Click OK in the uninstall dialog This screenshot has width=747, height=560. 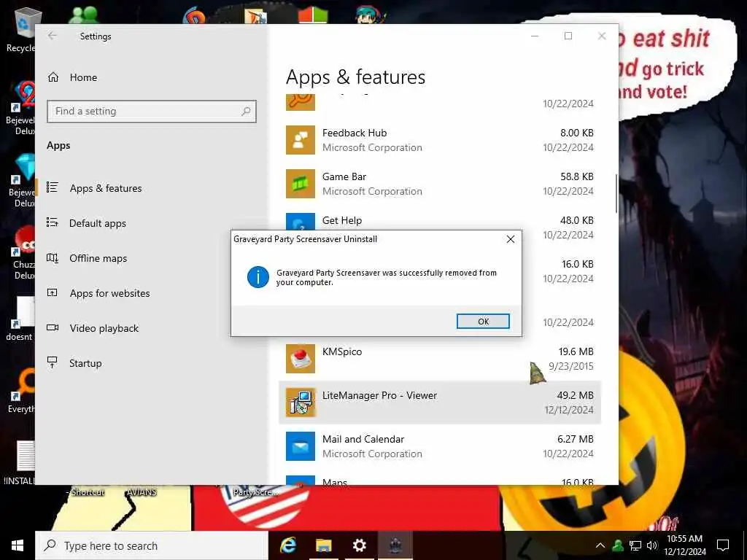[483, 322]
